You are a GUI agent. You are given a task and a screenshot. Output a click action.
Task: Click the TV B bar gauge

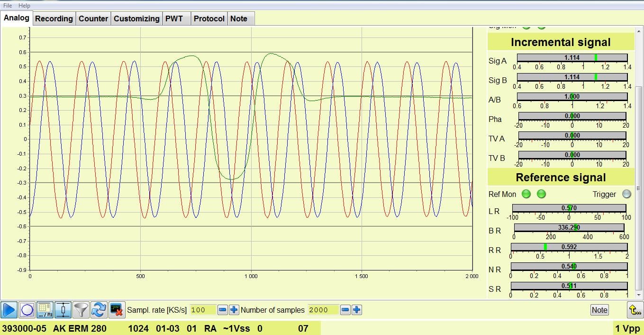[x=572, y=155]
